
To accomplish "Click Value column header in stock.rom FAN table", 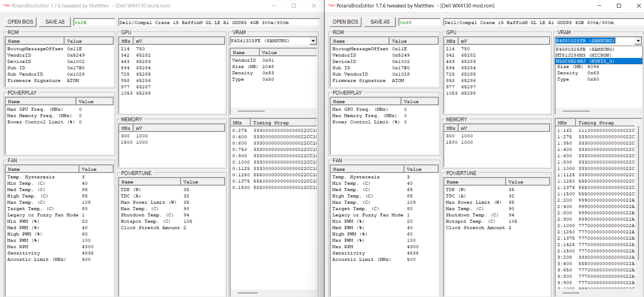I will [x=96, y=169].
